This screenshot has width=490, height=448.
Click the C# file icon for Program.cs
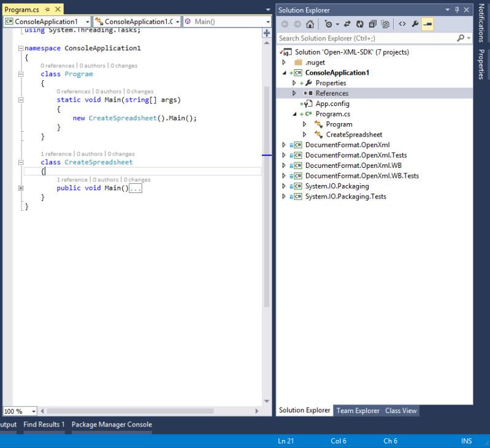308,114
